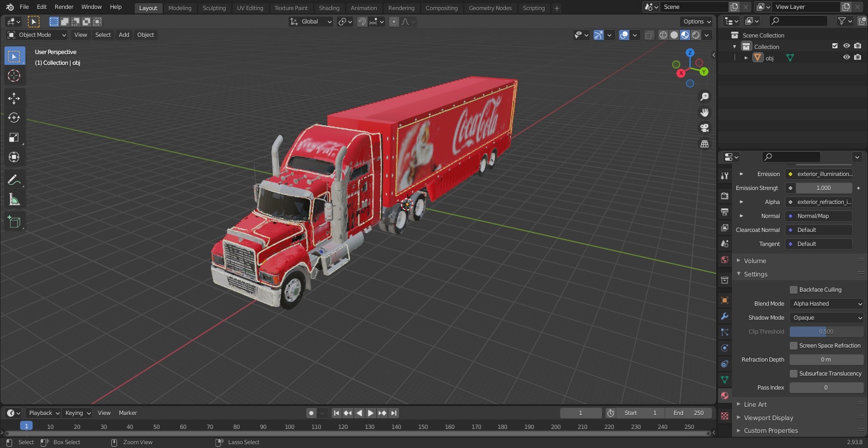Enable Backface Culling checkbox
The image size is (868, 448).
[794, 290]
